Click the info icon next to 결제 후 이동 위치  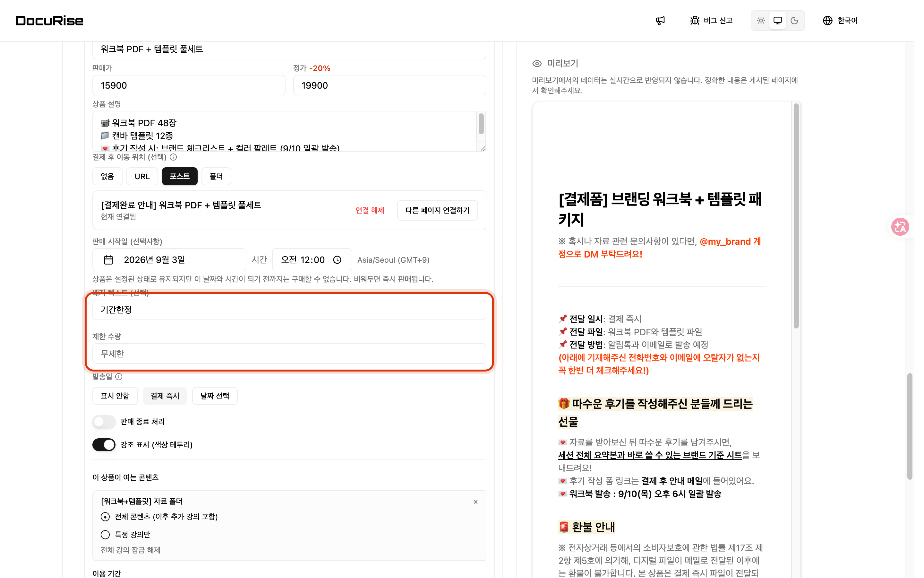[173, 157]
